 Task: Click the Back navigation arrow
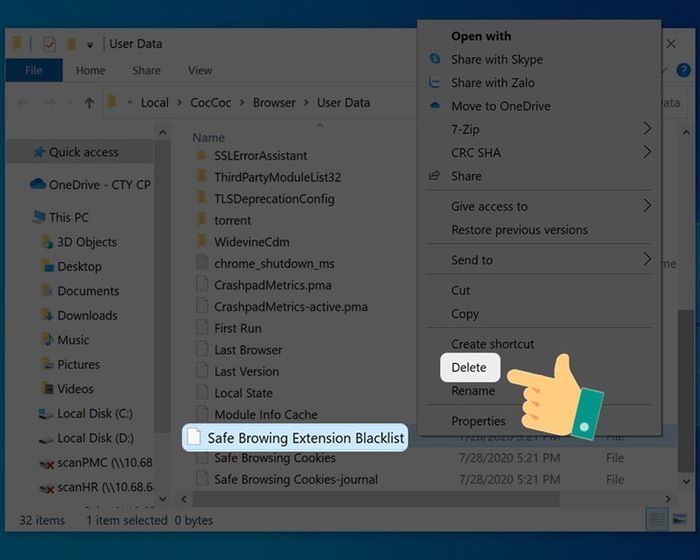(23, 103)
